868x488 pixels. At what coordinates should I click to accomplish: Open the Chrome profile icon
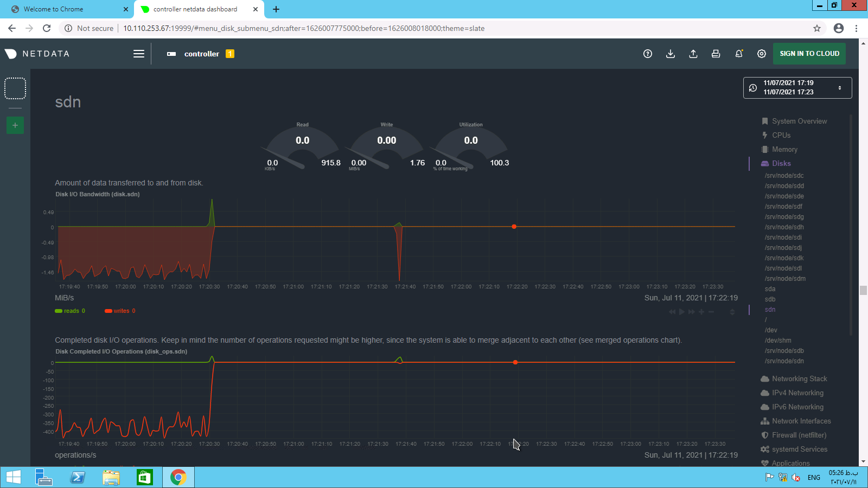click(x=839, y=28)
